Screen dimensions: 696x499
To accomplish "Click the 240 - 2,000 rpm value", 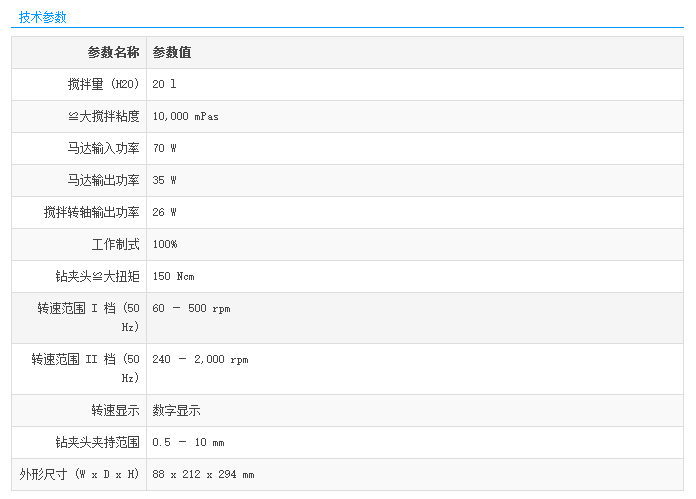I will click(200, 359).
